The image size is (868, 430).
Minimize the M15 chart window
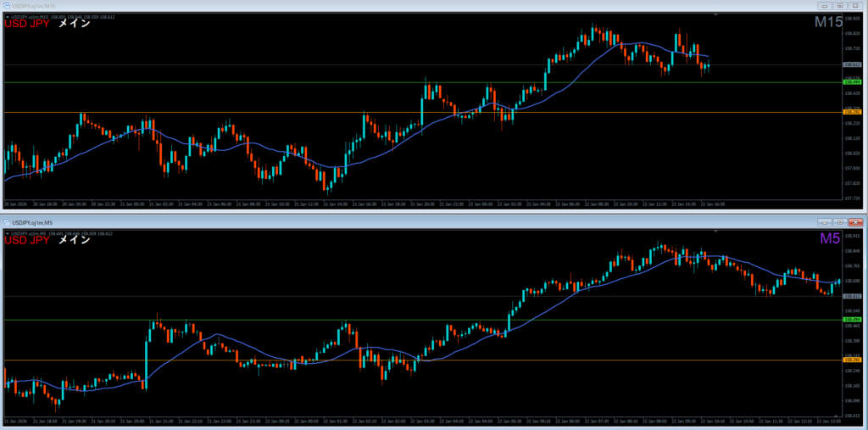pos(823,5)
